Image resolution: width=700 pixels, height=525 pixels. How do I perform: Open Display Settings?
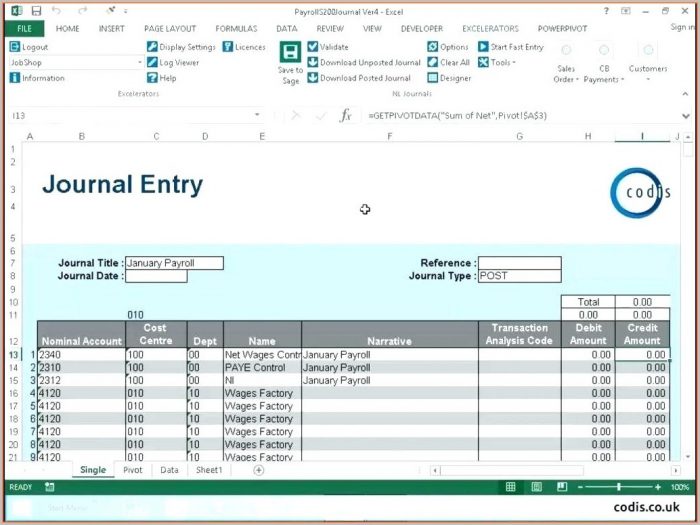[181, 47]
